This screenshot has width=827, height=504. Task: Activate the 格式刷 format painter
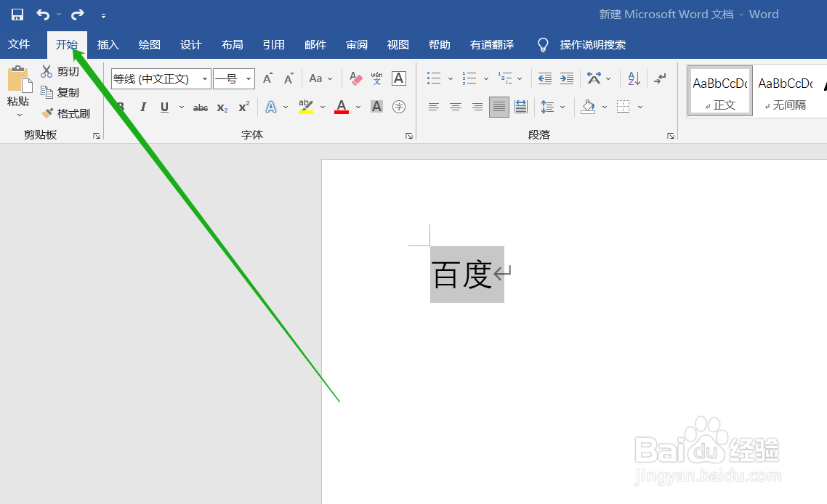coord(65,113)
